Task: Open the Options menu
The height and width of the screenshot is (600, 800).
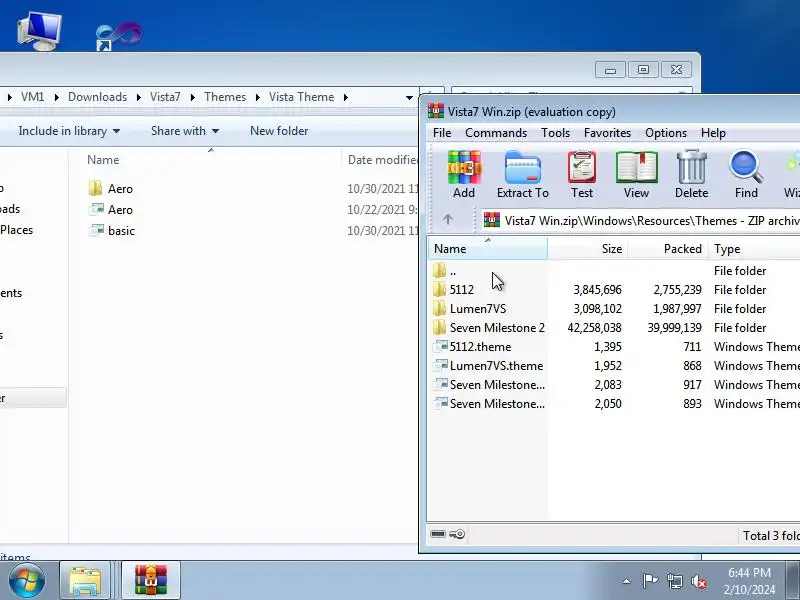Action: click(x=666, y=133)
